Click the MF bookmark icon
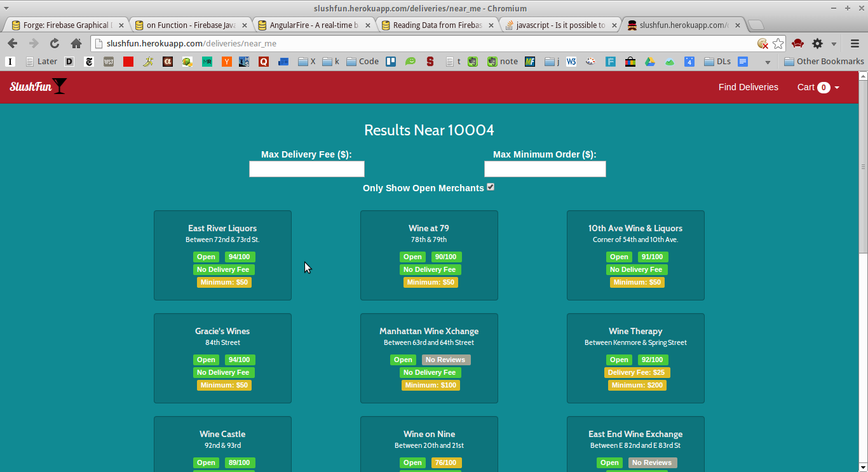868x472 pixels. (530, 62)
